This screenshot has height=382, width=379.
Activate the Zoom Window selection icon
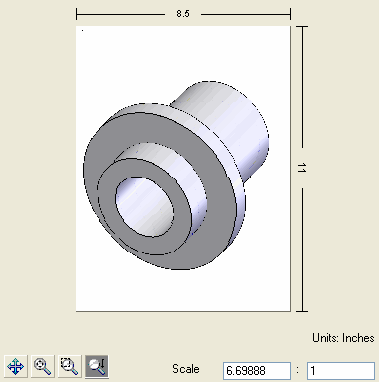coord(70,367)
